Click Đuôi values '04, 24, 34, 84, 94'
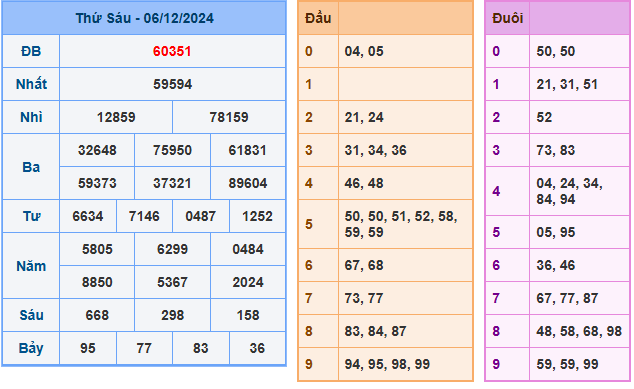Screen dimensions: 634x389 (x=569, y=191)
